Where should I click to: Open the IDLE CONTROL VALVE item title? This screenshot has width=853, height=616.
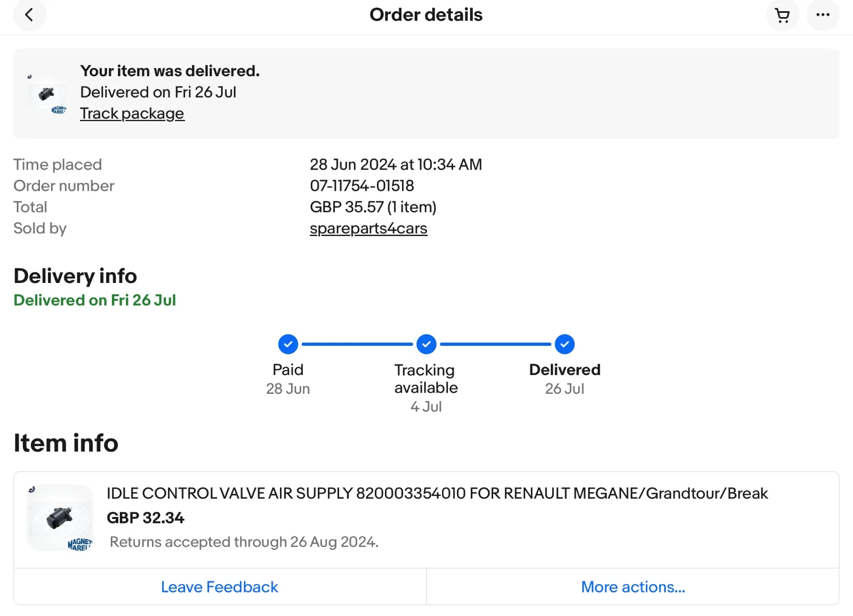[437, 493]
